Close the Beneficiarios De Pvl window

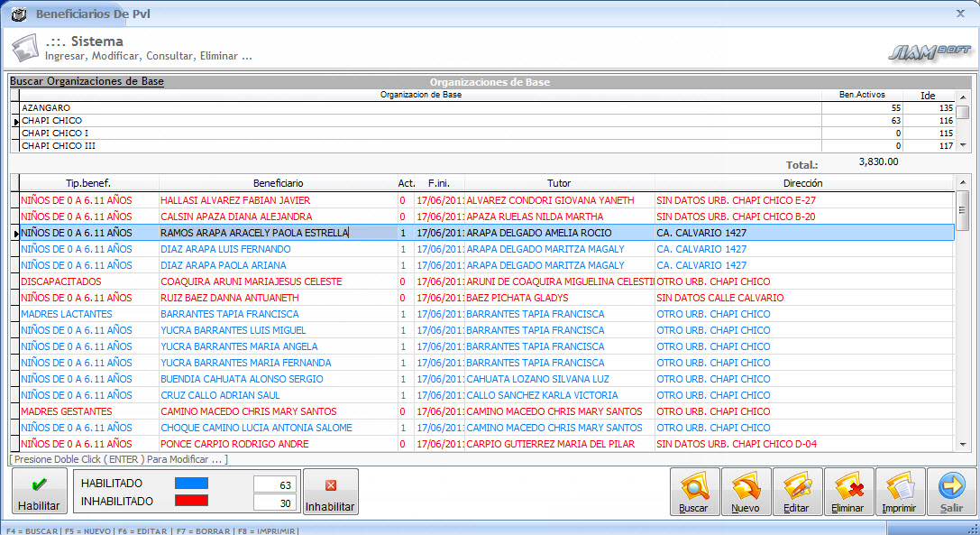point(960,14)
